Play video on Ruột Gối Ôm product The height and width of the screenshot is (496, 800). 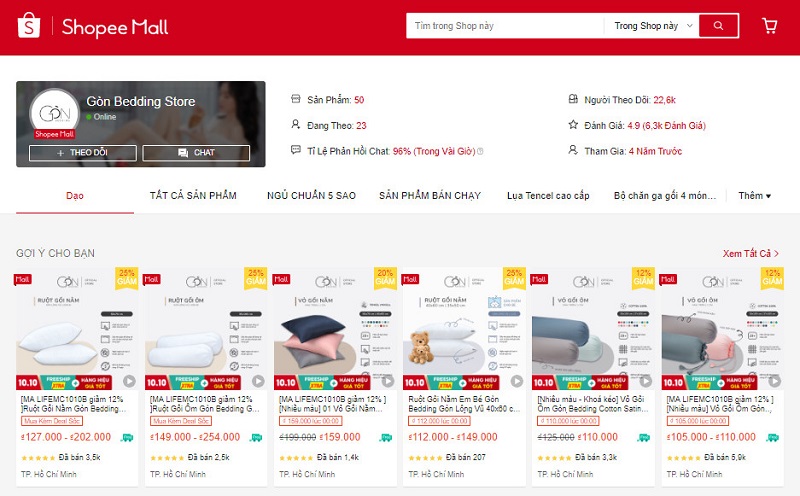258,381
